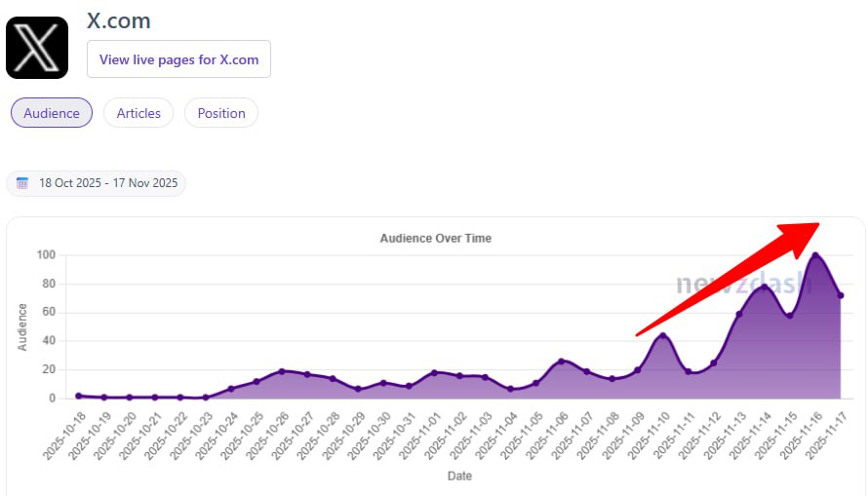Click the X.com logo icon
868x496 pixels.
(37, 48)
